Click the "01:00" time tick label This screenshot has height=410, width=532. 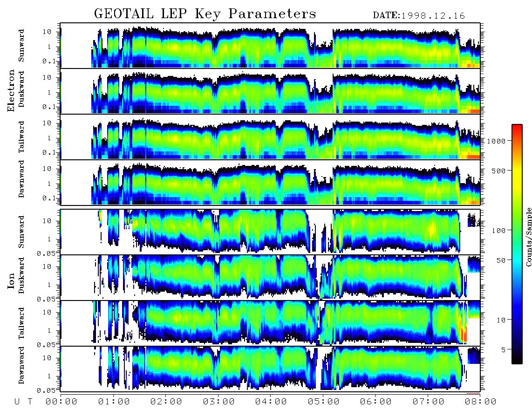(x=114, y=402)
